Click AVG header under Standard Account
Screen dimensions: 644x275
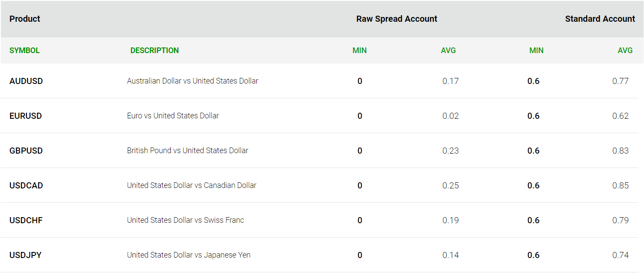click(625, 50)
